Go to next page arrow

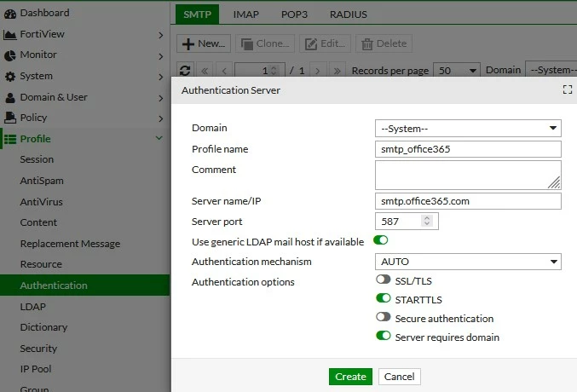click(318, 70)
